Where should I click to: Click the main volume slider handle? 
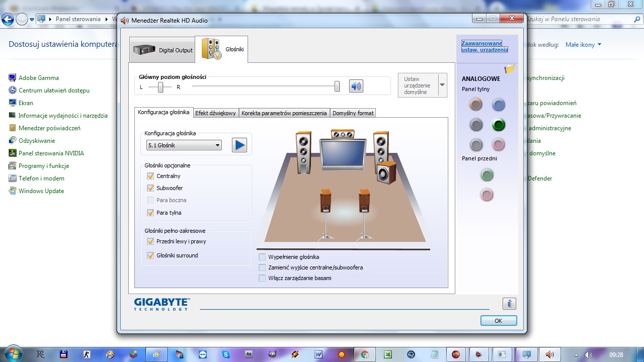click(x=337, y=86)
